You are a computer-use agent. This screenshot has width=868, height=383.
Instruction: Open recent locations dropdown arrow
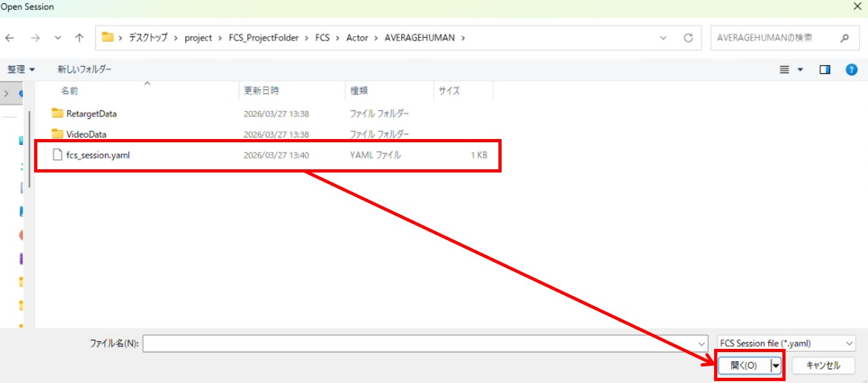(58, 38)
